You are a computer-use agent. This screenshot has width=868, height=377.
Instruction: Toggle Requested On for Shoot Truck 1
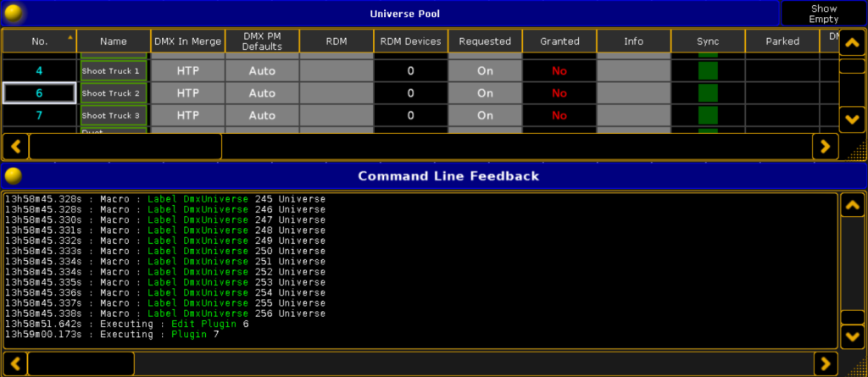pyautogui.click(x=485, y=71)
